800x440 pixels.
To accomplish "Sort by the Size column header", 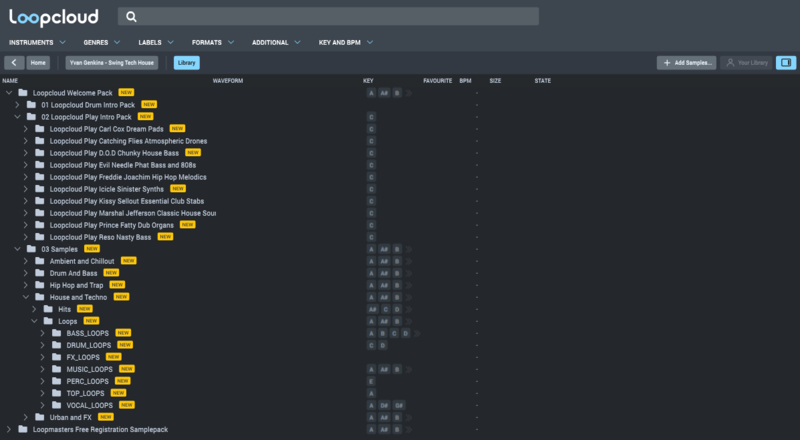I will [495, 81].
